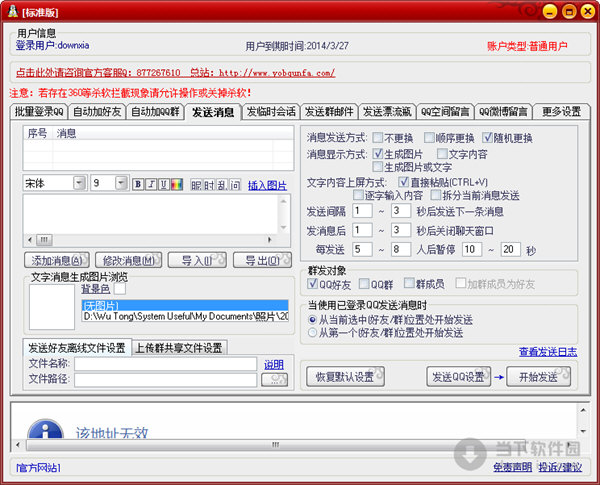
Task: Click the 文件名称 input field
Action: pyautogui.click(x=166, y=364)
